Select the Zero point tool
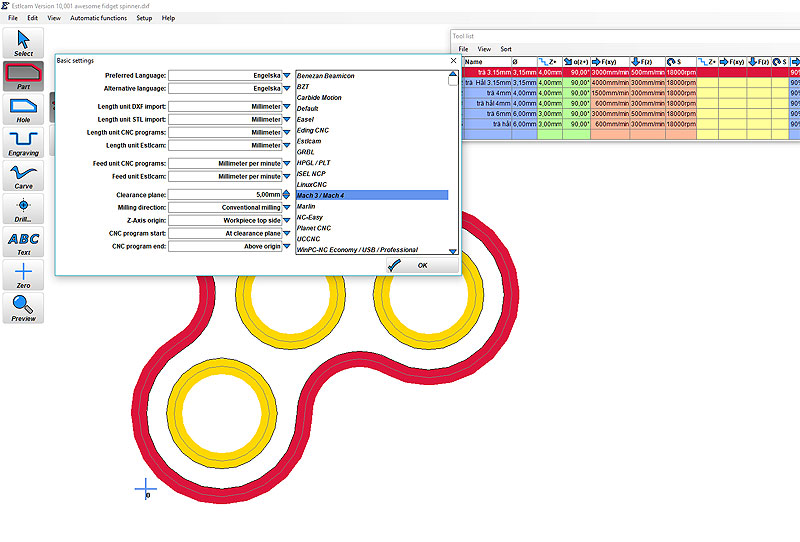This screenshot has height=542, width=800. tap(24, 275)
